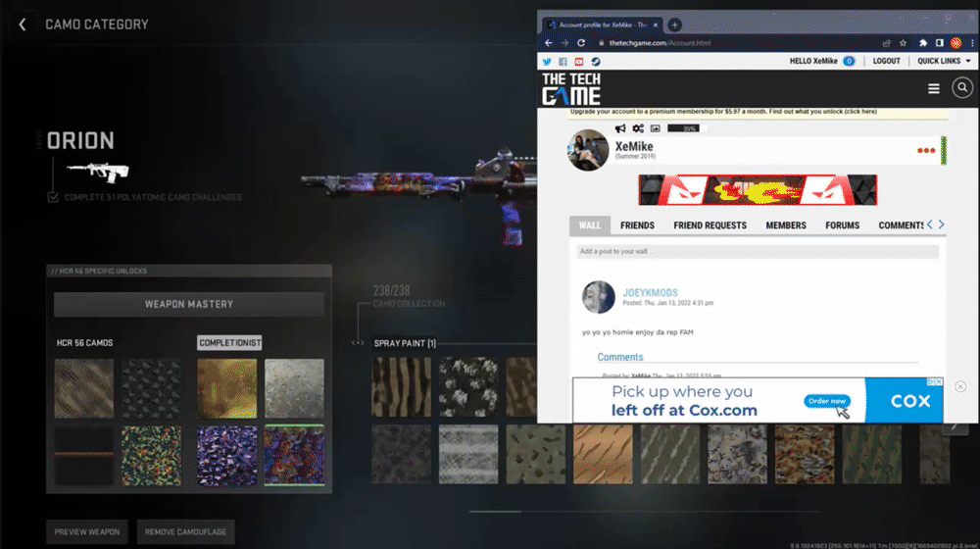
Task: Select the gold completionist camo swatch
Action: [x=227, y=388]
